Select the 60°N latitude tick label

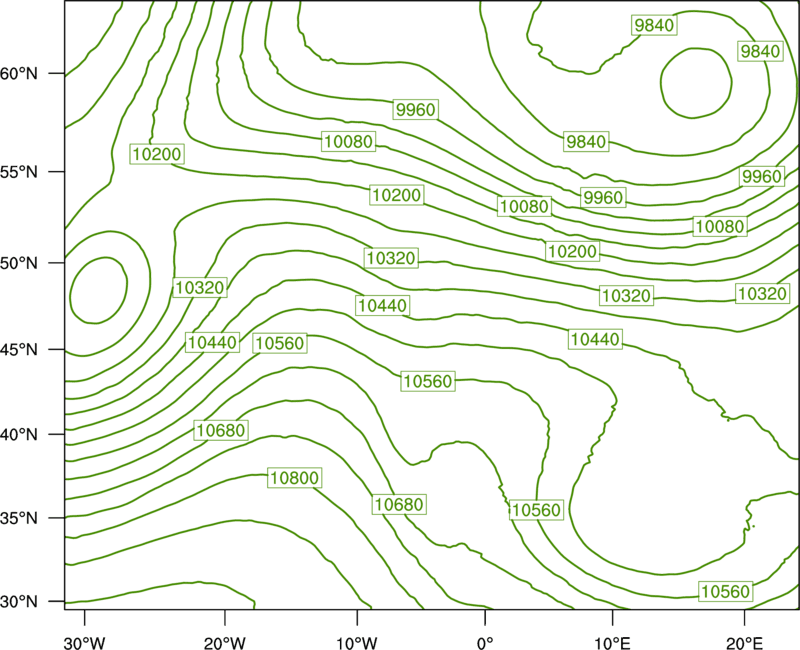[x=19, y=74]
